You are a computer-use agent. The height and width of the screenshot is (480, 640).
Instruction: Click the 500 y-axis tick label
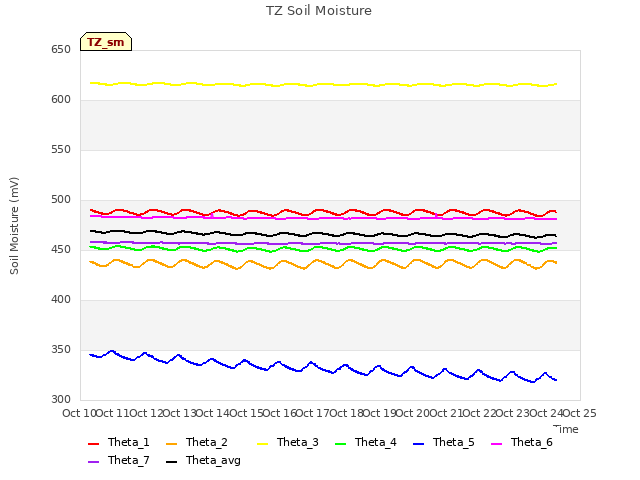pyautogui.click(x=61, y=200)
